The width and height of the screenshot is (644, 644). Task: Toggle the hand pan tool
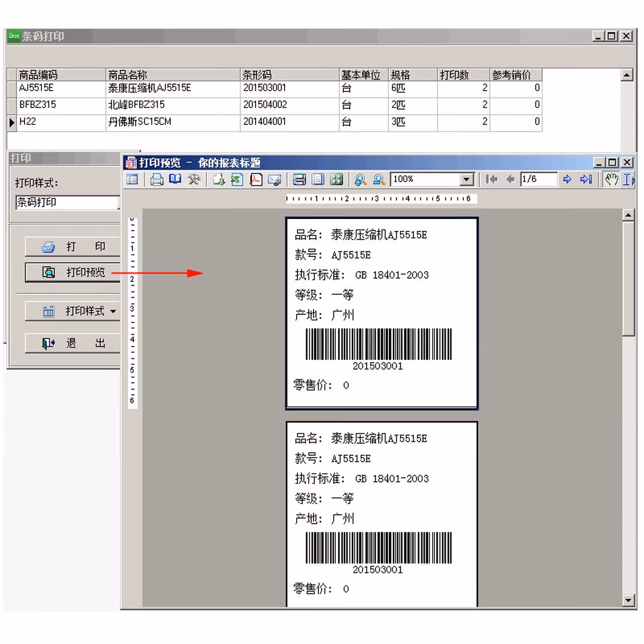(x=611, y=179)
